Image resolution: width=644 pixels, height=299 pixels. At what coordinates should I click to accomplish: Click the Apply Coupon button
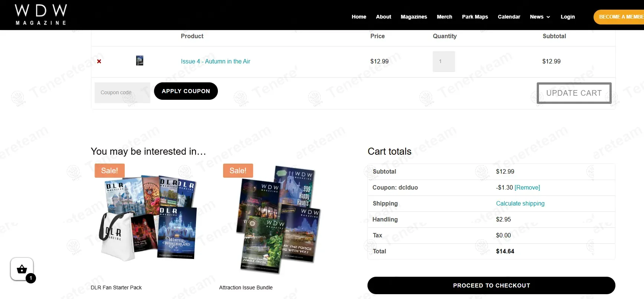[186, 91]
